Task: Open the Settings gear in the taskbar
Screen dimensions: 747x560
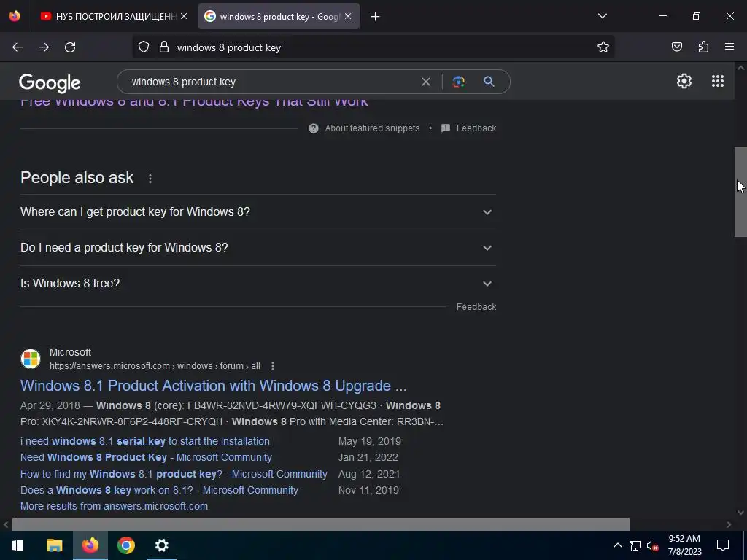Action: point(162,545)
